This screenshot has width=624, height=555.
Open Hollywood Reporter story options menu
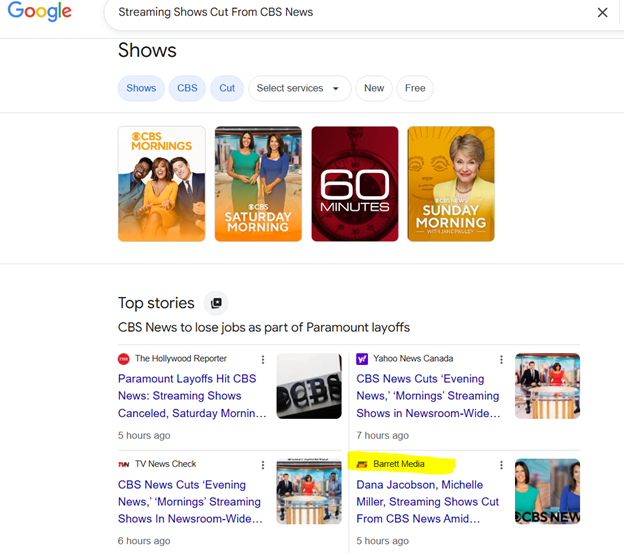263,359
